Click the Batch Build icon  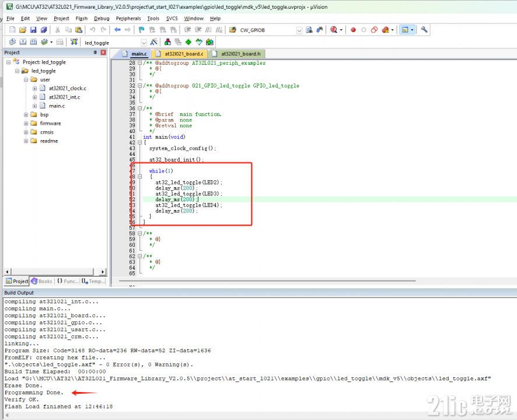pyautogui.click(x=44, y=42)
